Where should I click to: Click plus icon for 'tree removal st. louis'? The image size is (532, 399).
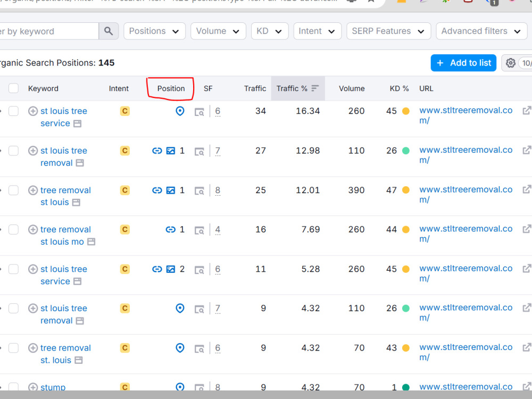(33, 348)
